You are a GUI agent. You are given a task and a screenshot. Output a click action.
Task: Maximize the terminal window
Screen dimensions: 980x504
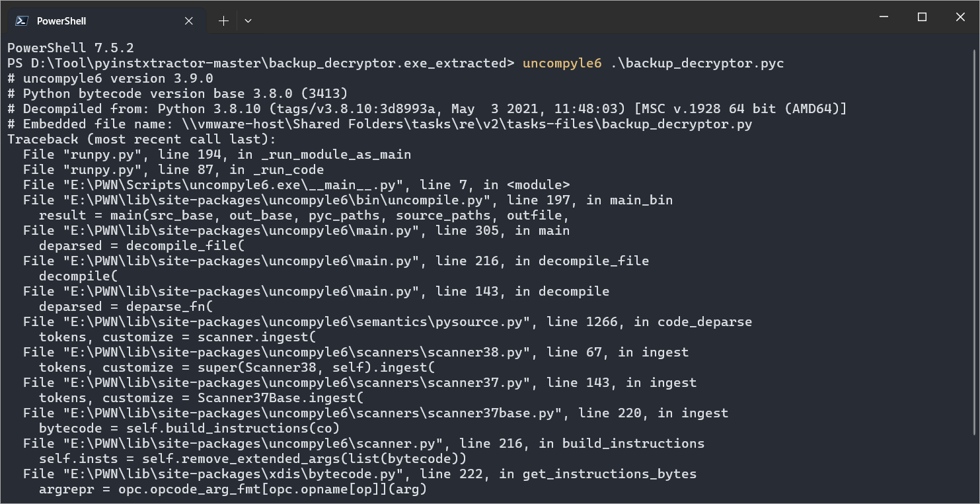pyautogui.click(x=922, y=17)
